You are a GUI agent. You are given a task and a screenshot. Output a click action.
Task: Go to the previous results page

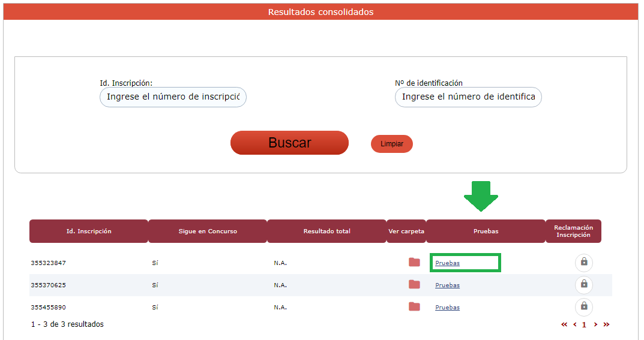pyautogui.click(x=574, y=324)
